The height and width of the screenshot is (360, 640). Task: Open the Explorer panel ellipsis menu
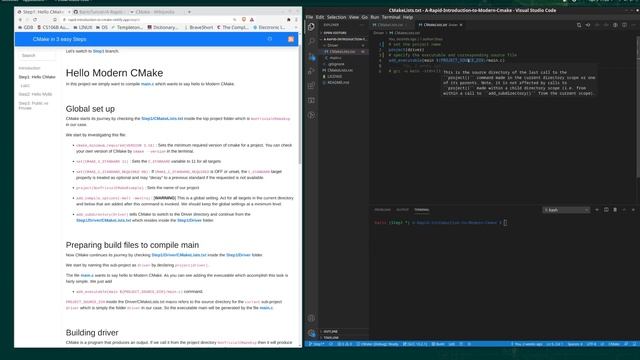[362, 25]
